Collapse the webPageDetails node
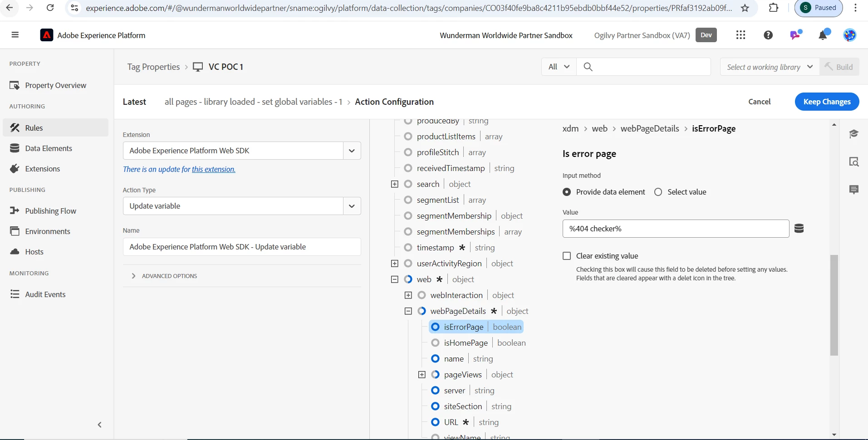The height and width of the screenshot is (440, 868). click(408, 311)
